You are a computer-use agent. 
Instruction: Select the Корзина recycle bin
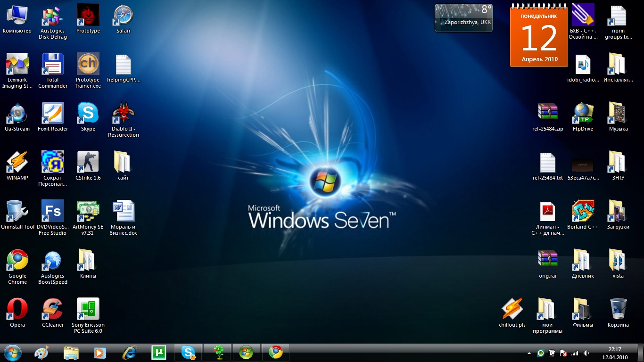[x=618, y=313]
